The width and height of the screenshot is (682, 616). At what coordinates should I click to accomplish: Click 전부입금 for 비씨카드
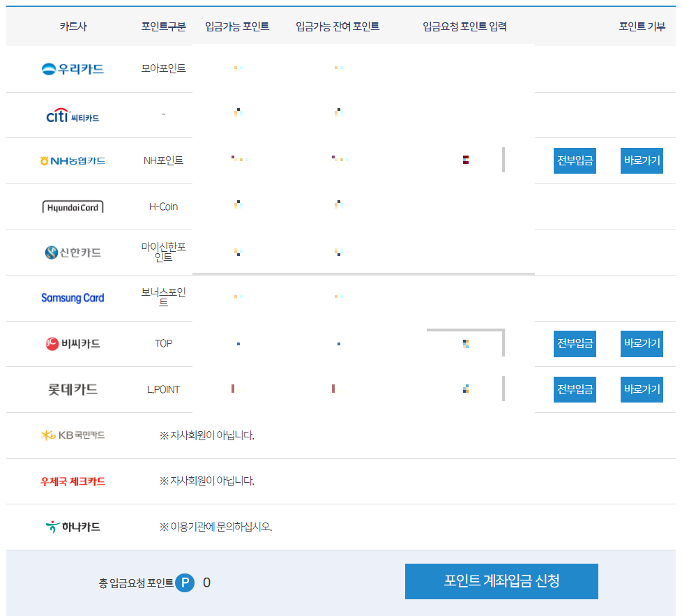[574, 343]
